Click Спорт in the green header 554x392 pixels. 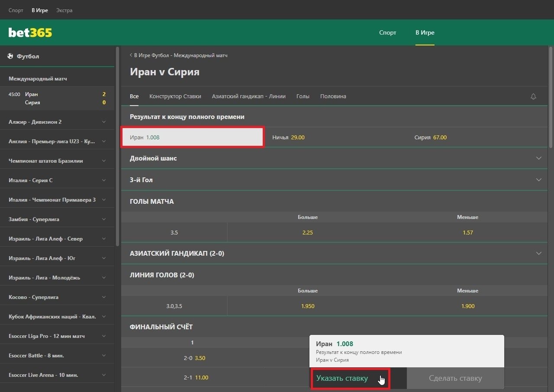tap(387, 32)
